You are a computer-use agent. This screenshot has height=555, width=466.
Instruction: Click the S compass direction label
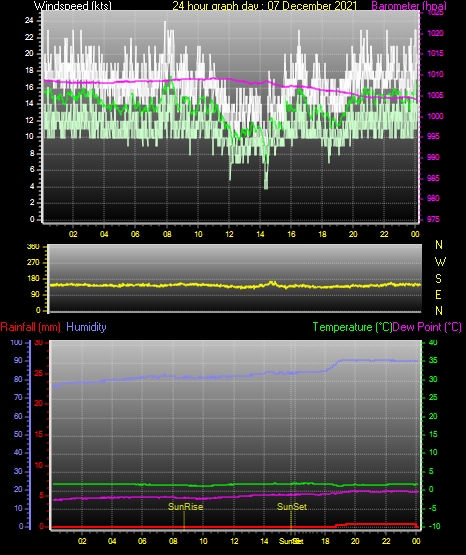pos(438,279)
